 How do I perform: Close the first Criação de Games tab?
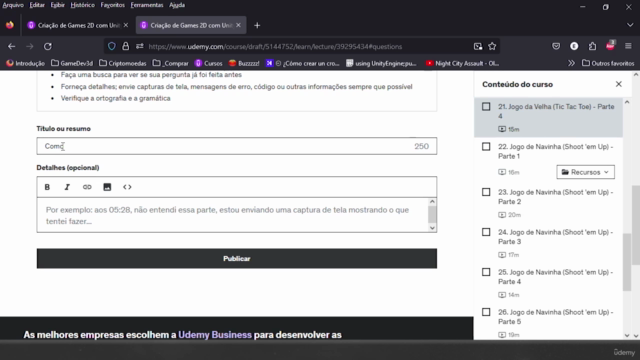126,25
